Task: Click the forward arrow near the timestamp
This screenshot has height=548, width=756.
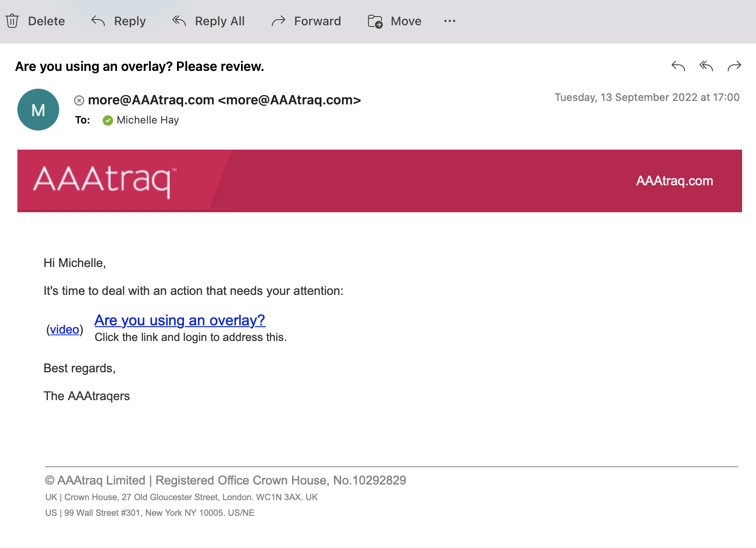Action: click(x=736, y=67)
